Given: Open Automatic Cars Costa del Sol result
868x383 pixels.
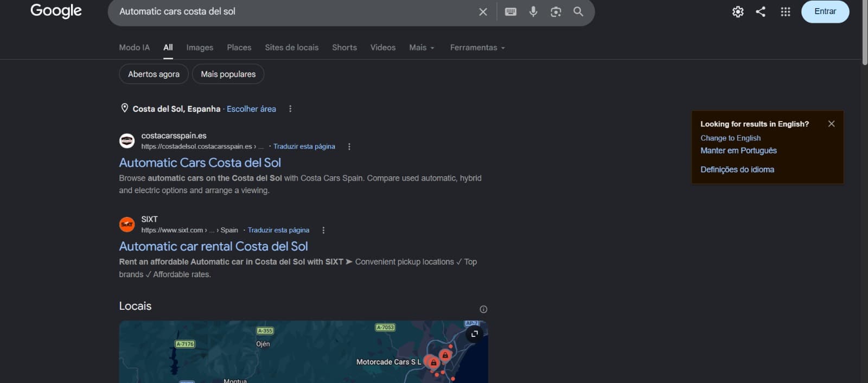Looking at the screenshot, I should (200, 163).
